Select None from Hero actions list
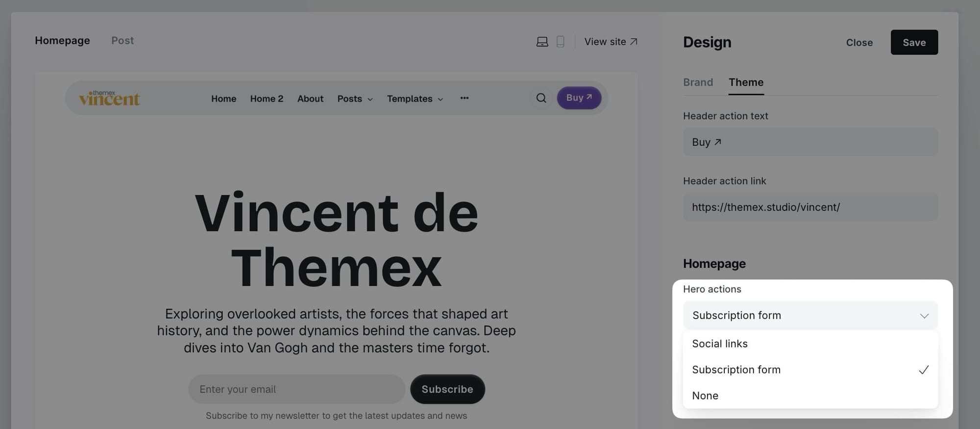The width and height of the screenshot is (980, 429). 705,396
